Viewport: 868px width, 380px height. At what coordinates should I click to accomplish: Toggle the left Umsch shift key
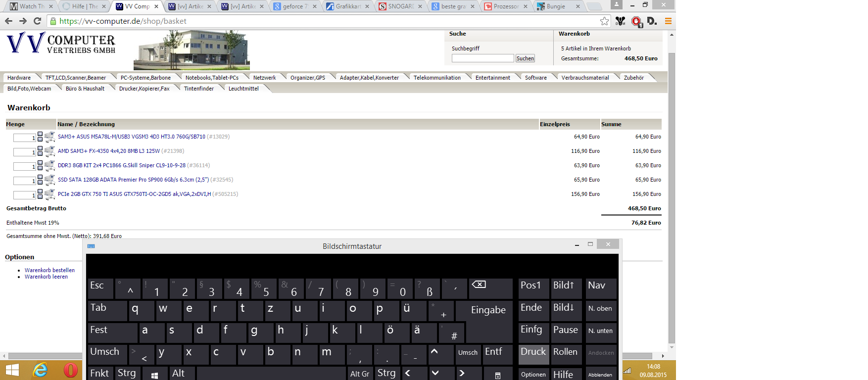pyautogui.click(x=107, y=354)
